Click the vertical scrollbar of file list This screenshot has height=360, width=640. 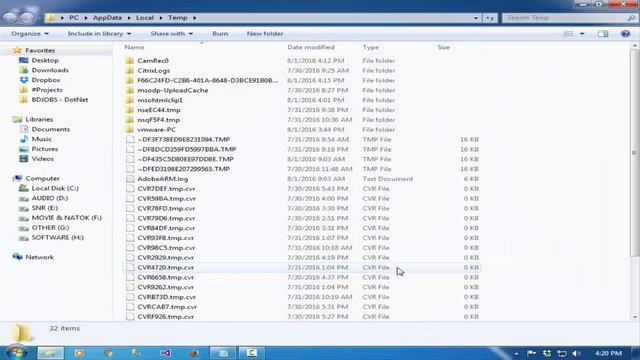point(634,153)
